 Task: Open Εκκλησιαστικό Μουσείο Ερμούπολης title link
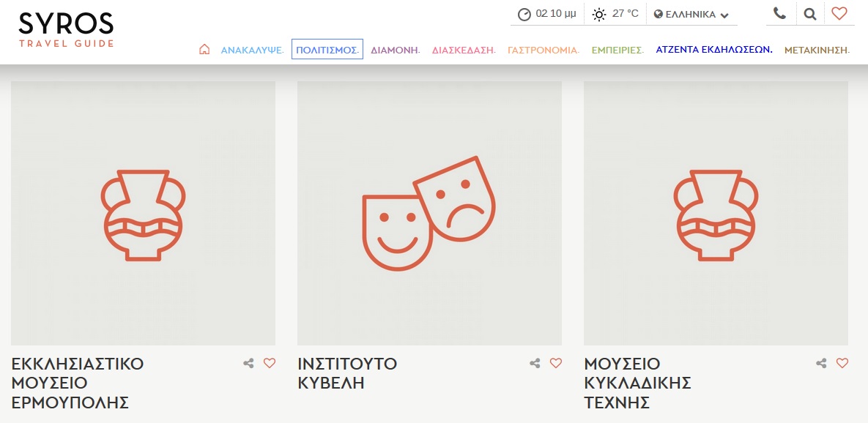click(x=78, y=383)
